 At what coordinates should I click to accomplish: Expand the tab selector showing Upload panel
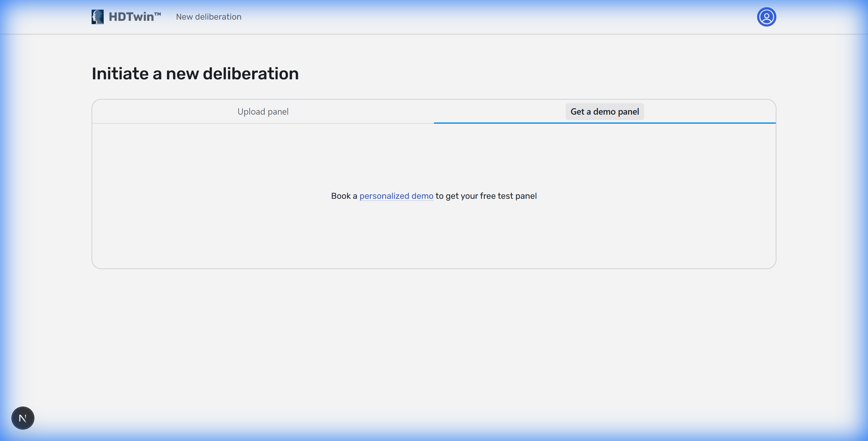pos(263,111)
